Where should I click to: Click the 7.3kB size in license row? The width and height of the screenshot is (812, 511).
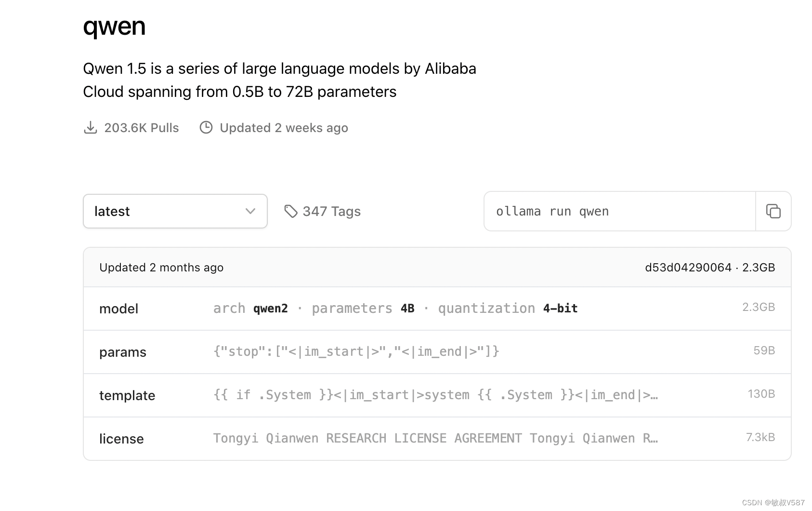coord(760,437)
